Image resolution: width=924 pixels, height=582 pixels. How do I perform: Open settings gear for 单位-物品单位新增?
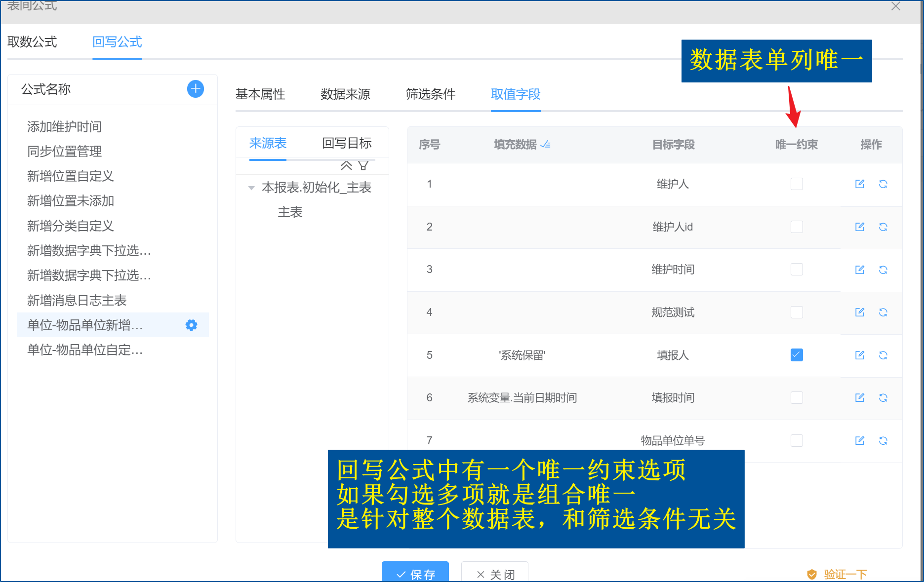coord(191,325)
